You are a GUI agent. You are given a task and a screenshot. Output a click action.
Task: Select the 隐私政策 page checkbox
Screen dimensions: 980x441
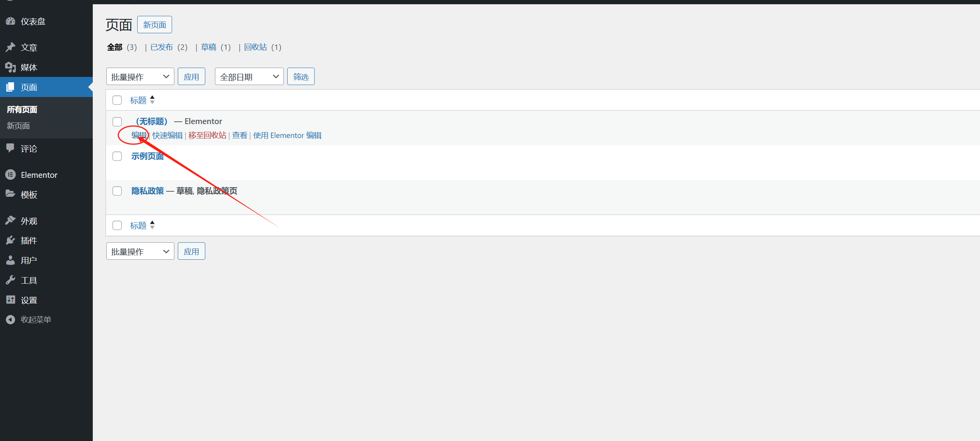pos(117,191)
